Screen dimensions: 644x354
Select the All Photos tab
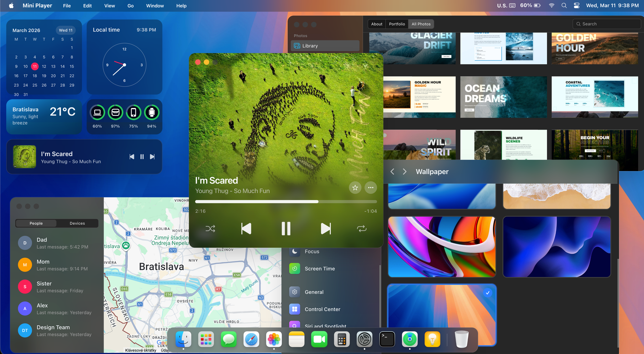tap(421, 24)
